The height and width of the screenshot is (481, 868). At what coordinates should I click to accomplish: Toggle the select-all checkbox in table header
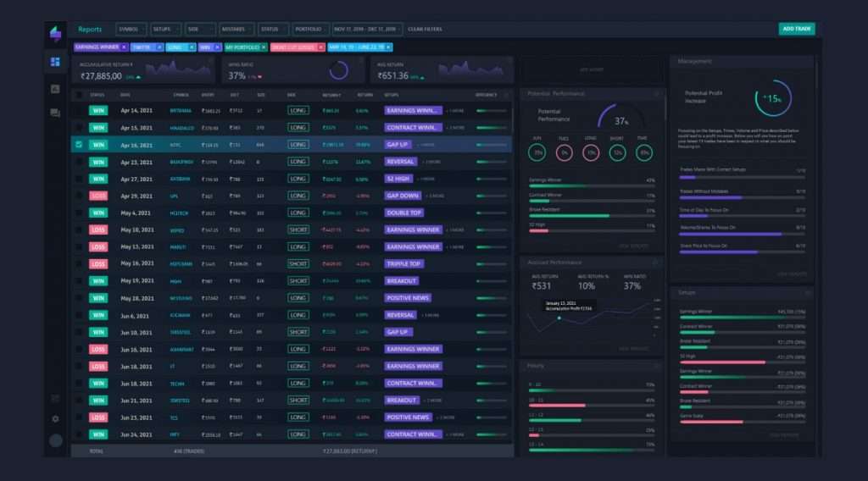click(79, 95)
